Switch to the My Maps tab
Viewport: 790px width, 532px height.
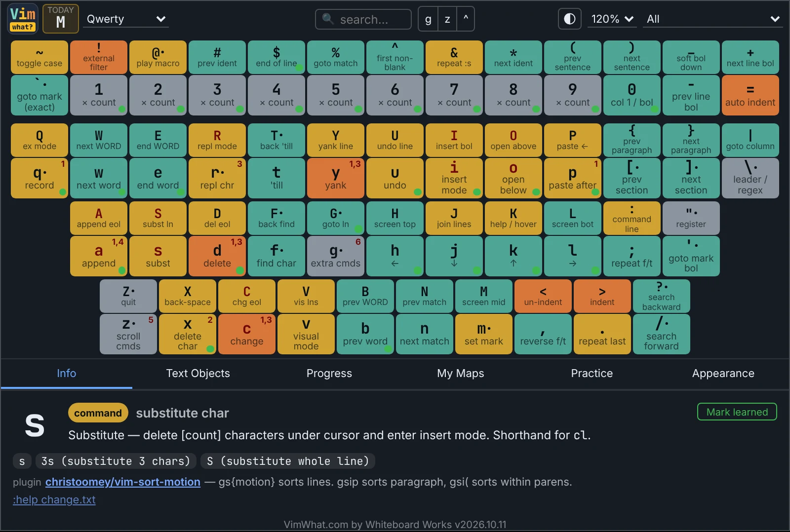461,374
